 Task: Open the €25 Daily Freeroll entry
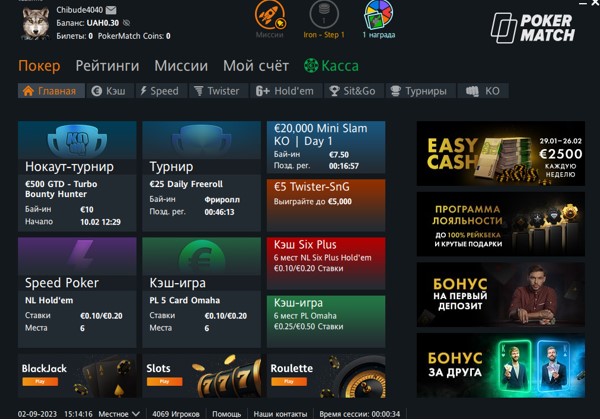(x=186, y=184)
